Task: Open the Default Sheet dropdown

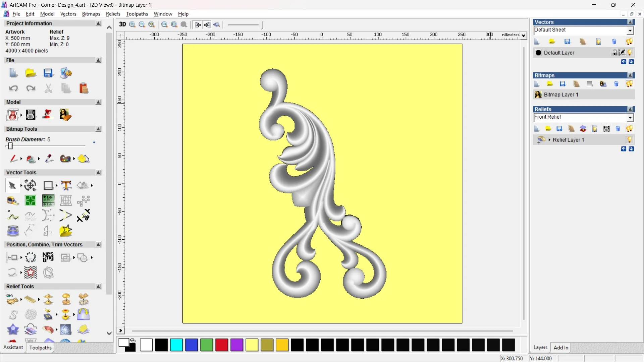Action: [630, 30]
